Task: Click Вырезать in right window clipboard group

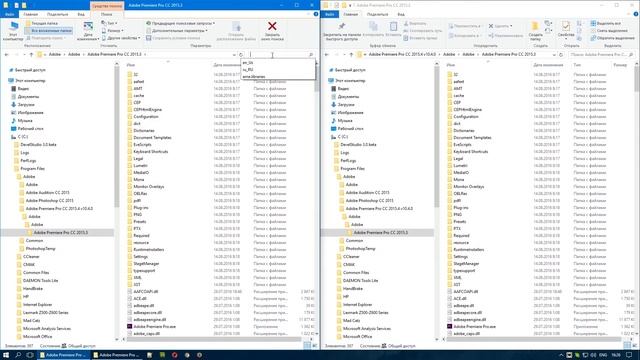Action: pyautogui.click(x=415, y=24)
